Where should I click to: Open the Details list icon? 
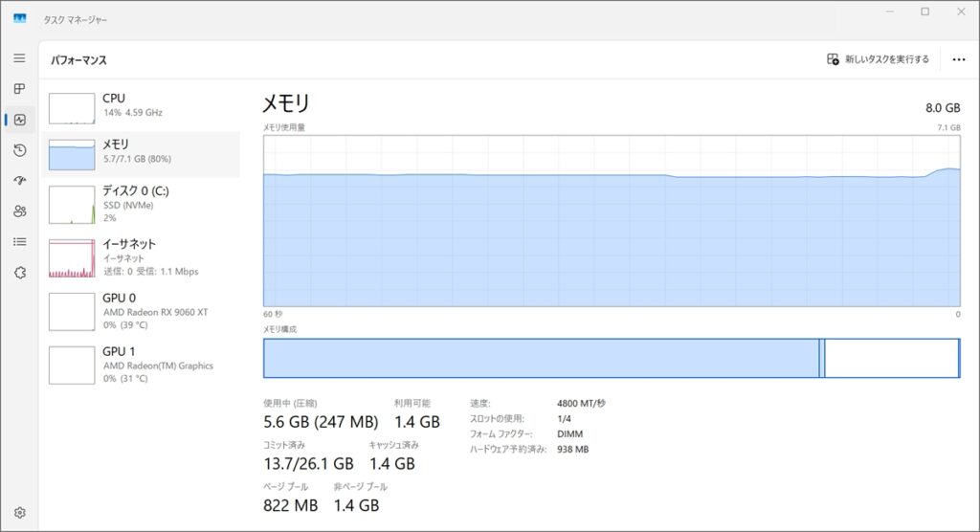pyautogui.click(x=19, y=242)
